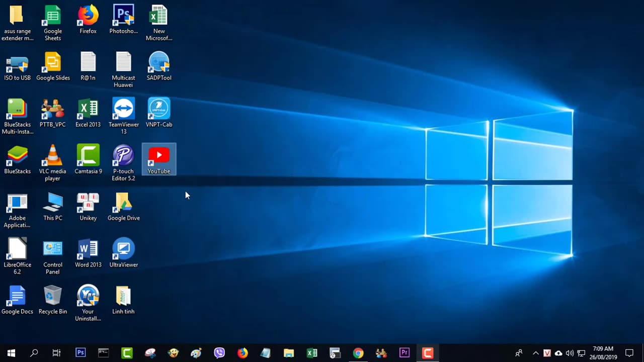Select the Your Uninstaller desktop shortcut
Screen dimensions: 644x362
pos(88,304)
